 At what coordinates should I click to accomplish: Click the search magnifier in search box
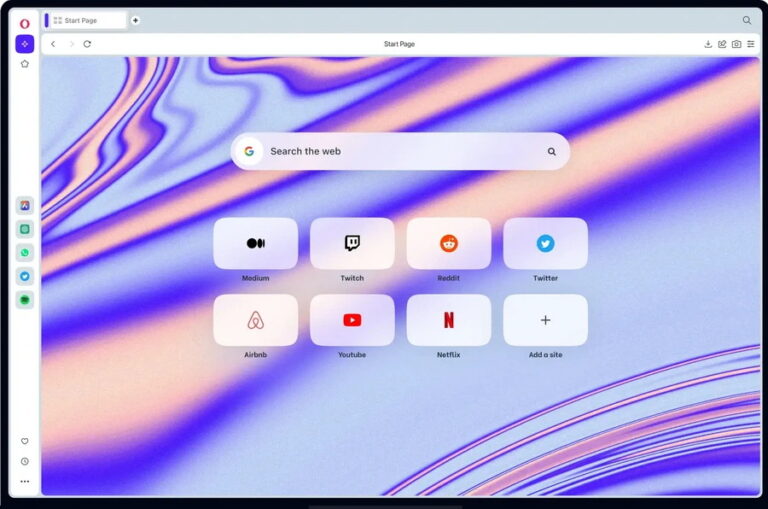552,151
